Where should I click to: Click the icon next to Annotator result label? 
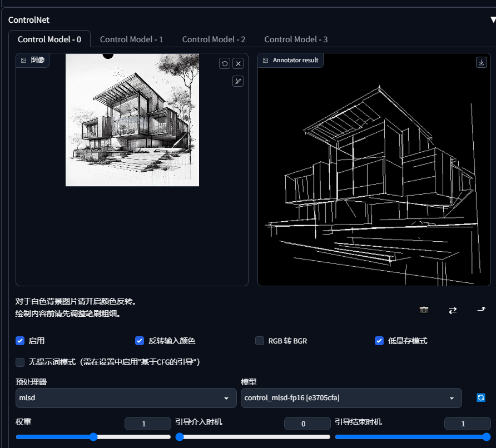(x=265, y=60)
